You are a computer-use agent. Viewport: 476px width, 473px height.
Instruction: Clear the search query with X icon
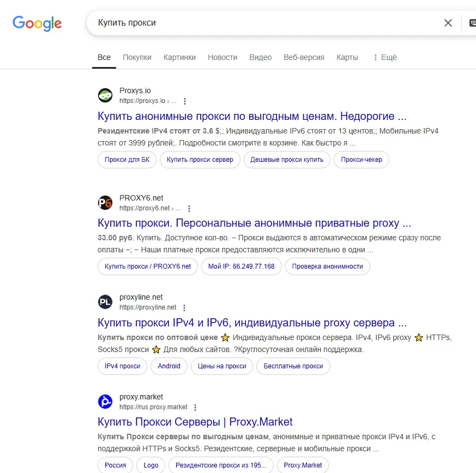click(x=448, y=23)
